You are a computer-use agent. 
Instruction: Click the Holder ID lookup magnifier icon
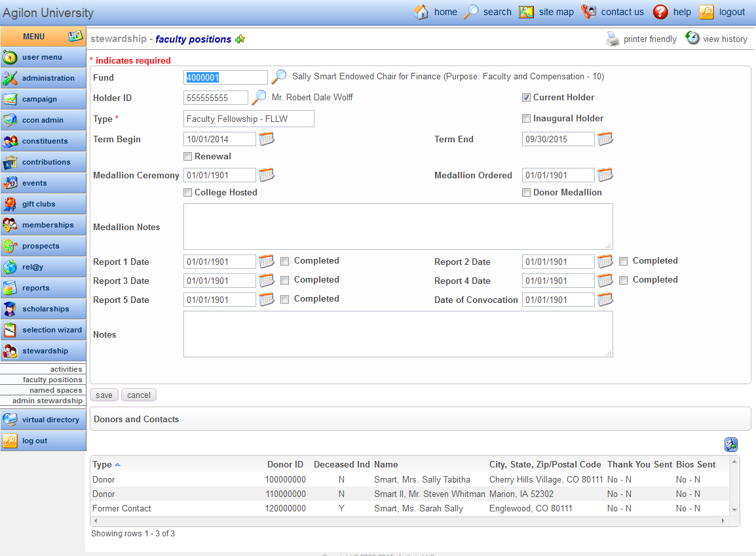coord(259,98)
